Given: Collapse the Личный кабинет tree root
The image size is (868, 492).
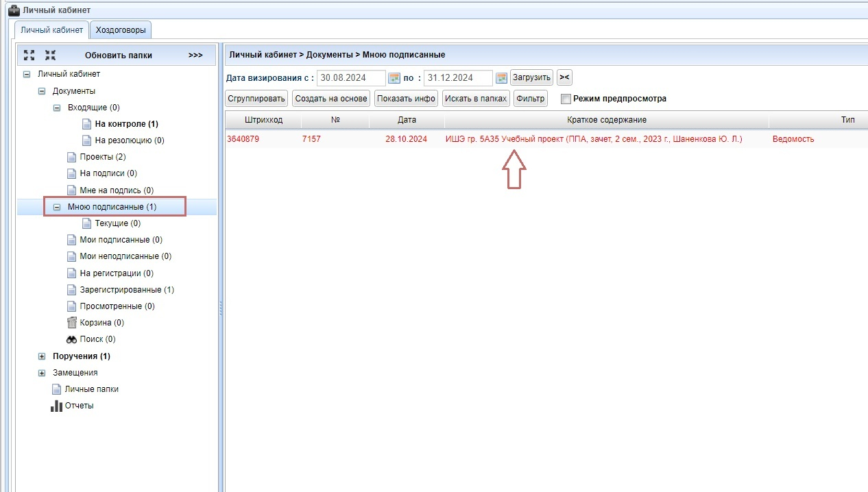Looking at the screenshot, I should tap(27, 74).
